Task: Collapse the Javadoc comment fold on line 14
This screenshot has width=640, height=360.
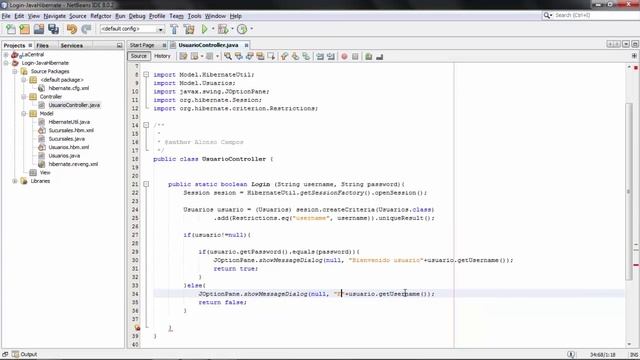Action: [x=146, y=125]
